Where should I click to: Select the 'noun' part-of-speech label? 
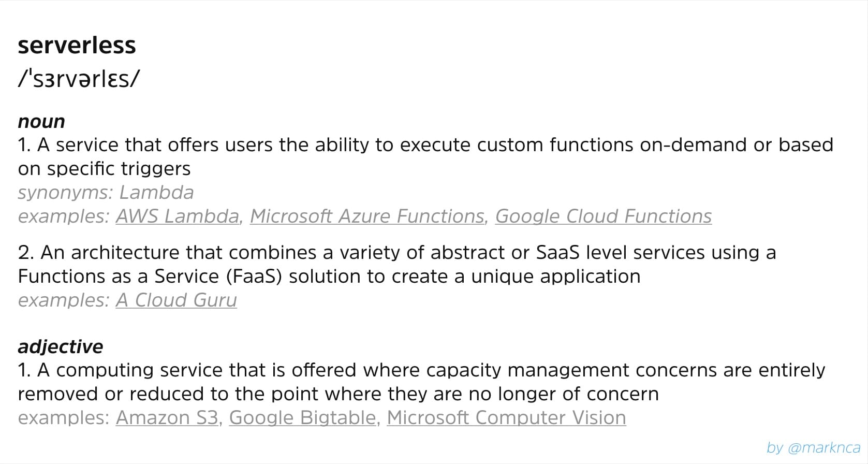click(41, 122)
